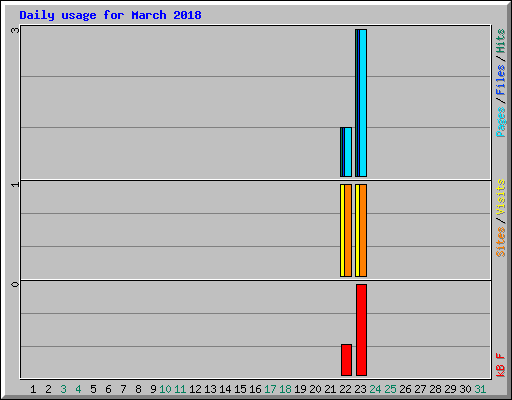The image size is (512, 400).
Task: Click day label 13 on the x-axis
Action: (x=210, y=389)
